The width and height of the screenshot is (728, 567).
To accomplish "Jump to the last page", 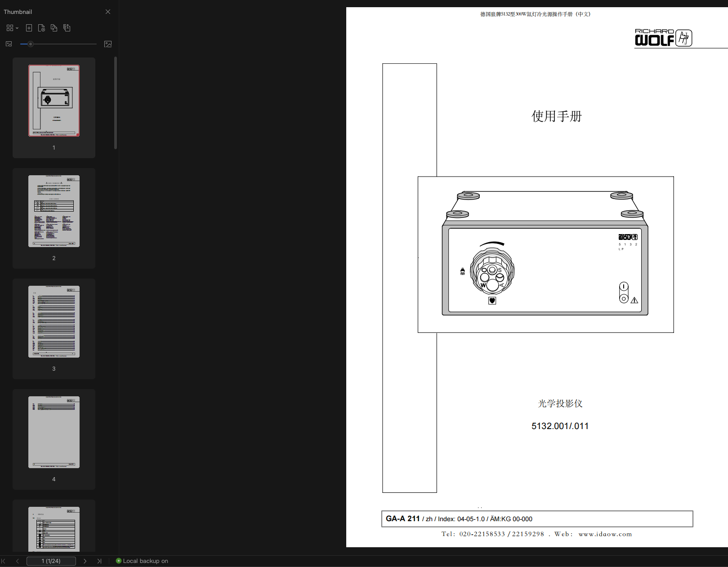I will tap(99, 561).
